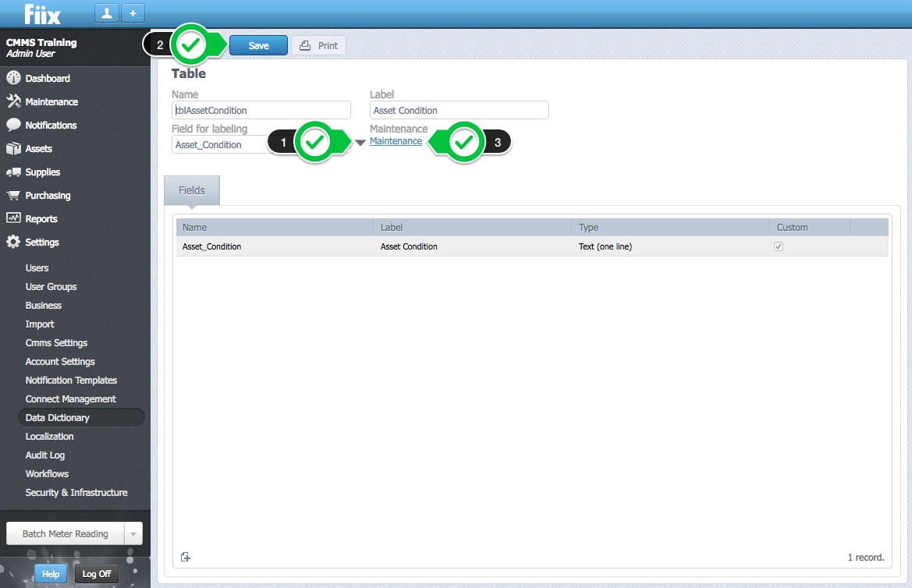Open the user profile icon button
The image size is (912, 588).
coord(106,13)
